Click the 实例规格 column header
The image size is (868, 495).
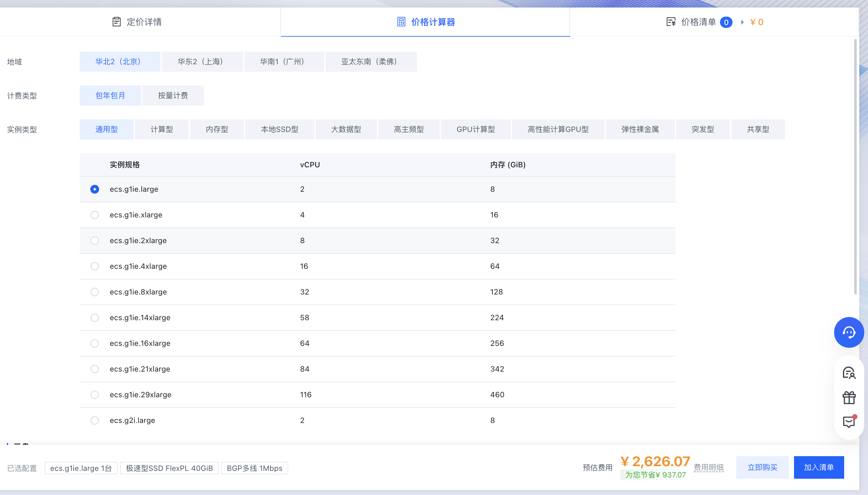point(124,165)
